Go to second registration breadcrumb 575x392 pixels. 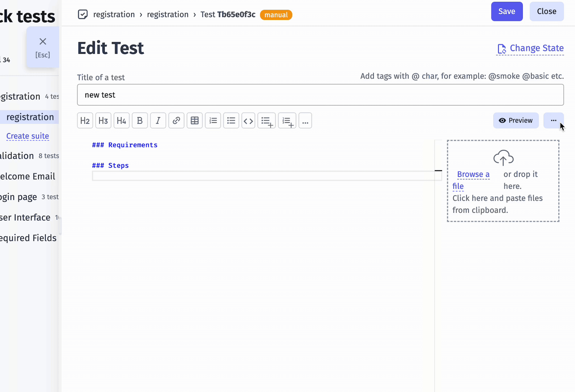pos(168,15)
